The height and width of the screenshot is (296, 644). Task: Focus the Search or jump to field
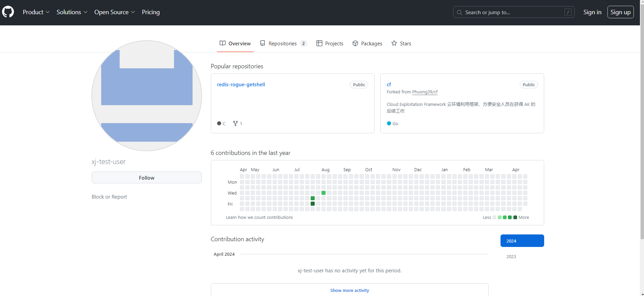pos(513,12)
